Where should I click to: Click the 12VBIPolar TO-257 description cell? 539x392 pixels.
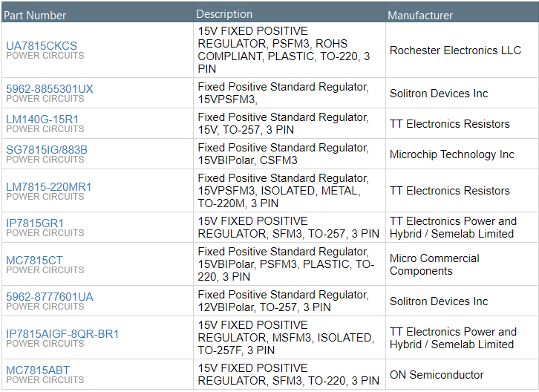pyautogui.click(x=283, y=301)
